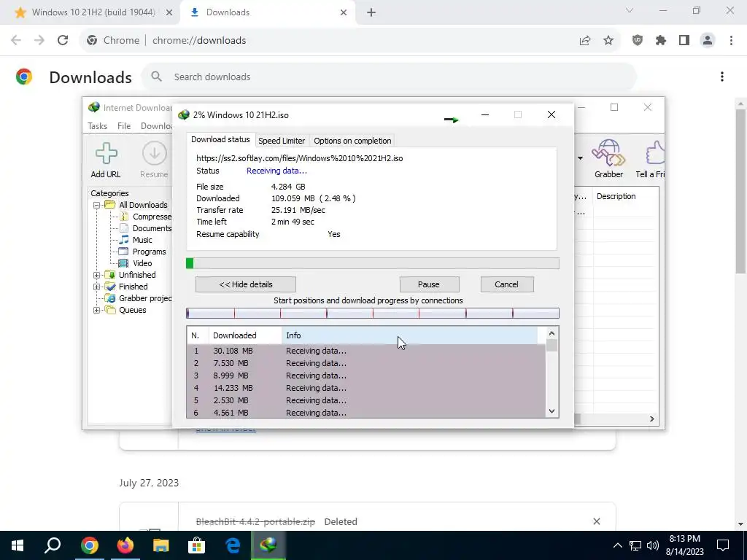Open the Chrome tab search chevron
The width and height of the screenshot is (747, 560).
(630, 10)
